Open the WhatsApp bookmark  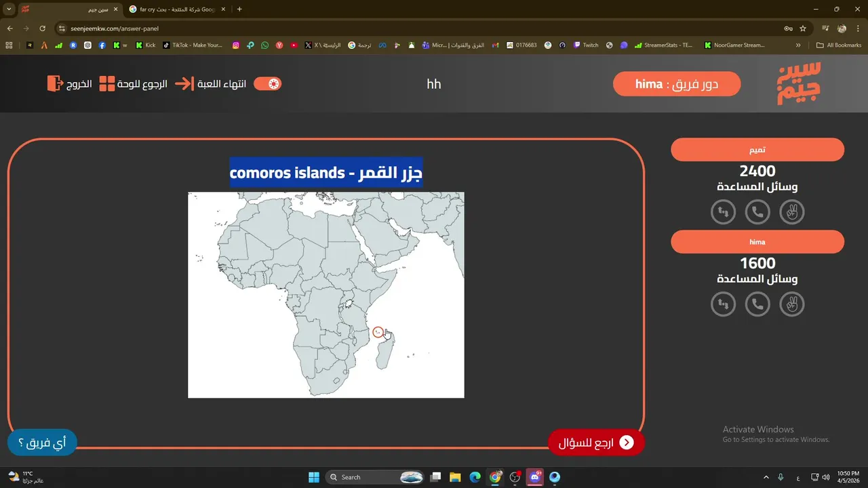pyautogui.click(x=264, y=45)
